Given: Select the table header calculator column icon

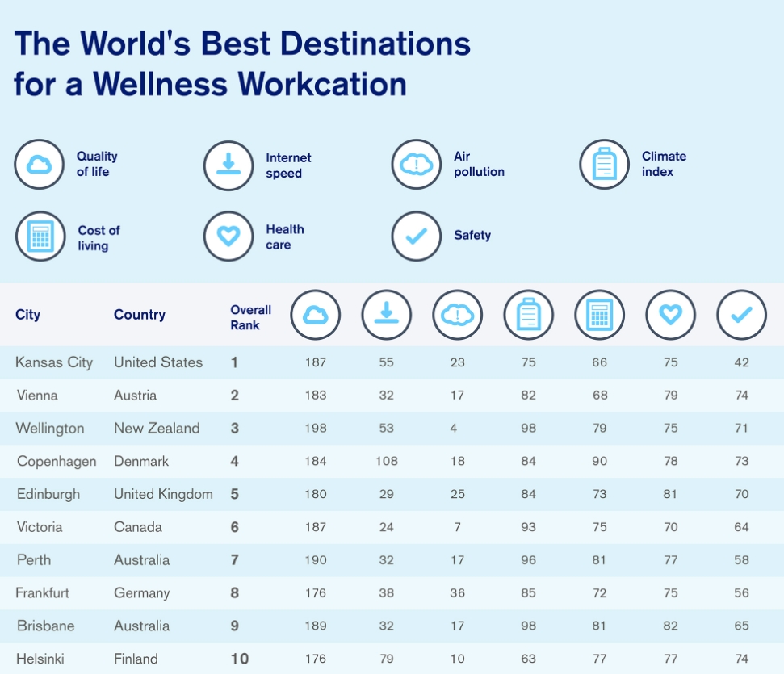Looking at the screenshot, I should (x=599, y=315).
